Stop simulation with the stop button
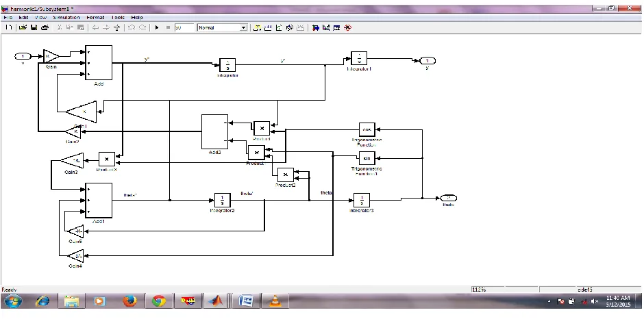This screenshot has width=644, height=319. pos(168,27)
